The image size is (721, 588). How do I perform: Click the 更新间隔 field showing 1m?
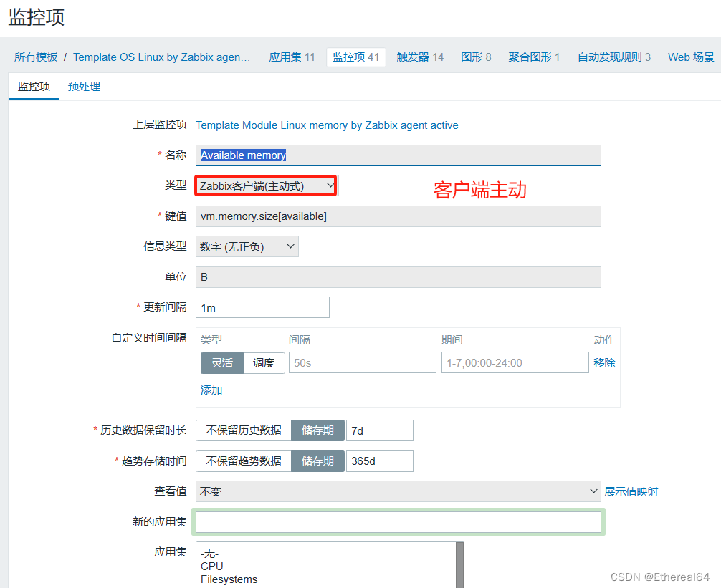pyautogui.click(x=262, y=307)
